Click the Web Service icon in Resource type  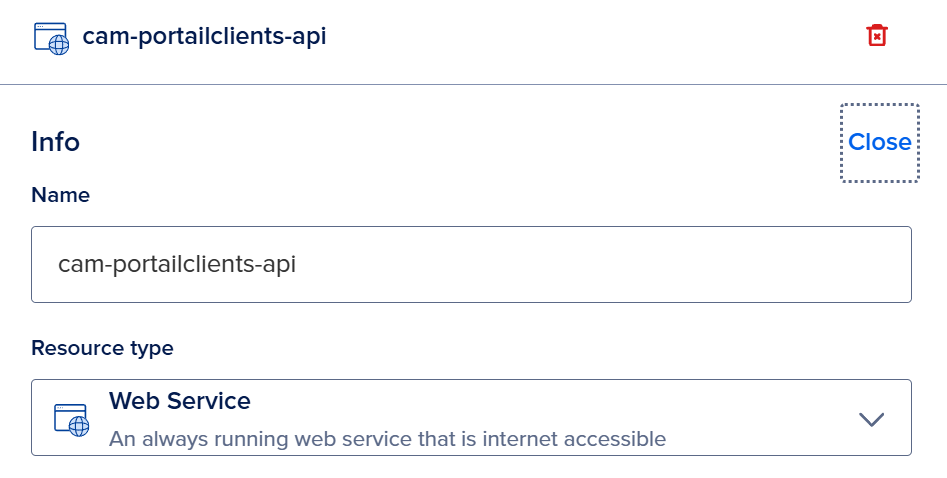[x=72, y=420]
